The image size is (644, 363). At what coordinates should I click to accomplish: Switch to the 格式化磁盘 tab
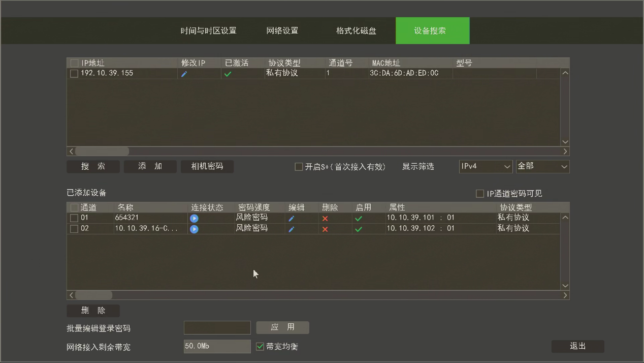coord(357,31)
